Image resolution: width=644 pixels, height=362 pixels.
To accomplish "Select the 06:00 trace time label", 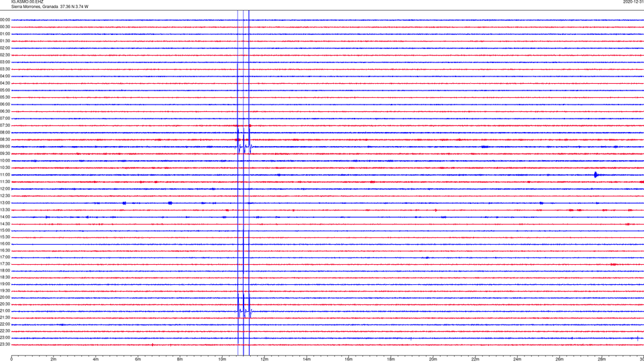I will click(x=5, y=105).
